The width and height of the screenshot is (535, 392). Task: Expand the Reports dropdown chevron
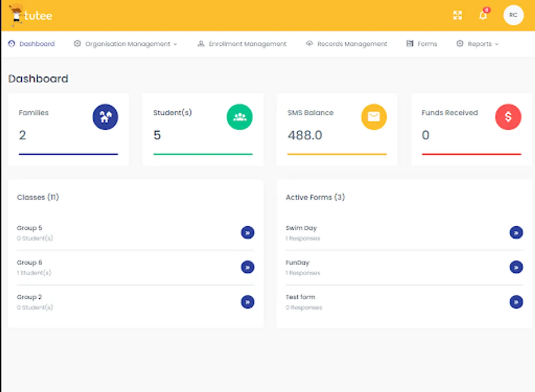[x=497, y=44]
